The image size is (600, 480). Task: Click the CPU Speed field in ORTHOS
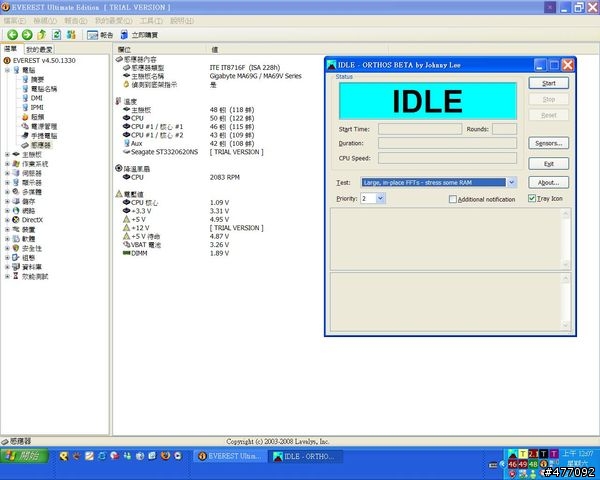click(447, 158)
